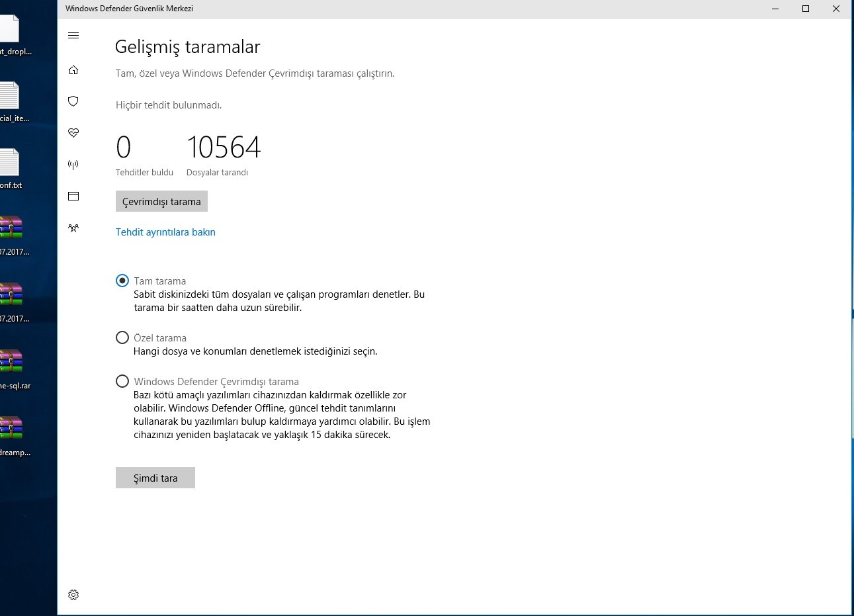Click the scanned files count "10564"

pyautogui.click(x=224, y=147)
